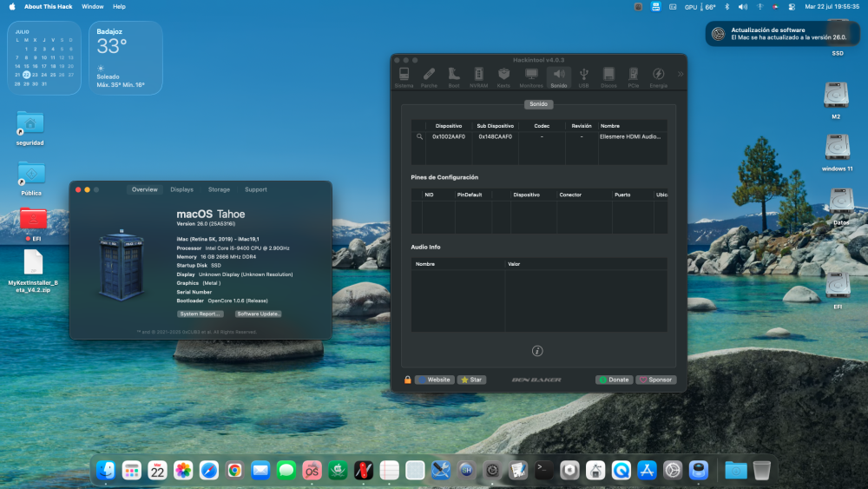Image resolution: width=868 pixels, height=489 pixels.
Task: Click the TARDIS image in About This Hack
Action: coord(122,265)
